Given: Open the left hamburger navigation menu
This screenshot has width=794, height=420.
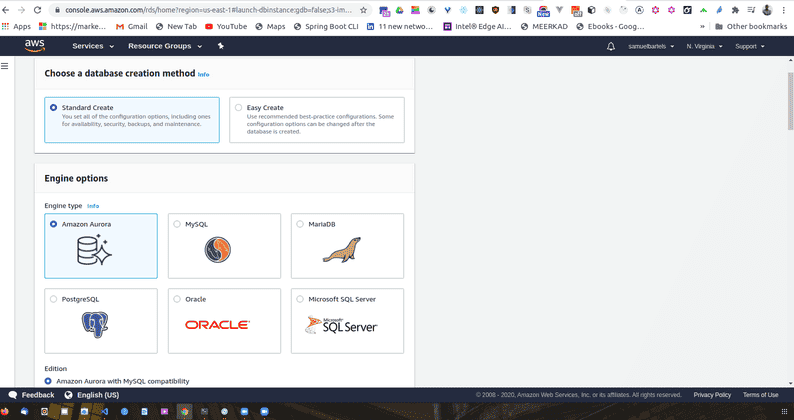Looking at the screenshot, I should point(5,66).
